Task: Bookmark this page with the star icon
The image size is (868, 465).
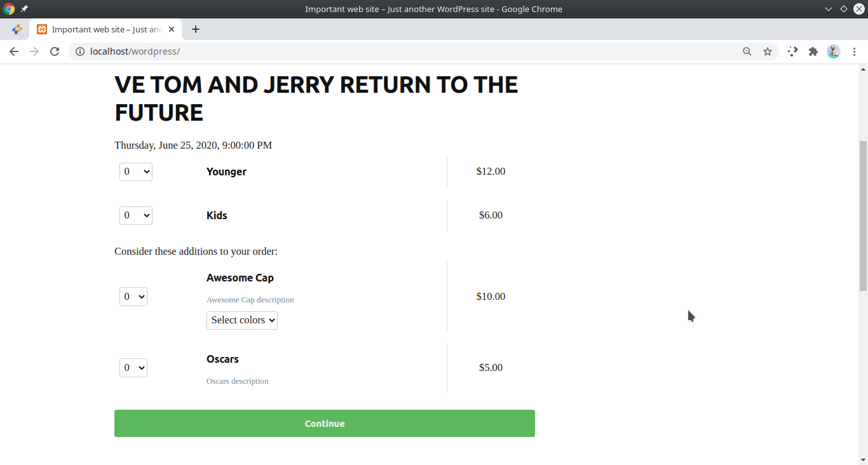Action: click(x=768, y=51)
